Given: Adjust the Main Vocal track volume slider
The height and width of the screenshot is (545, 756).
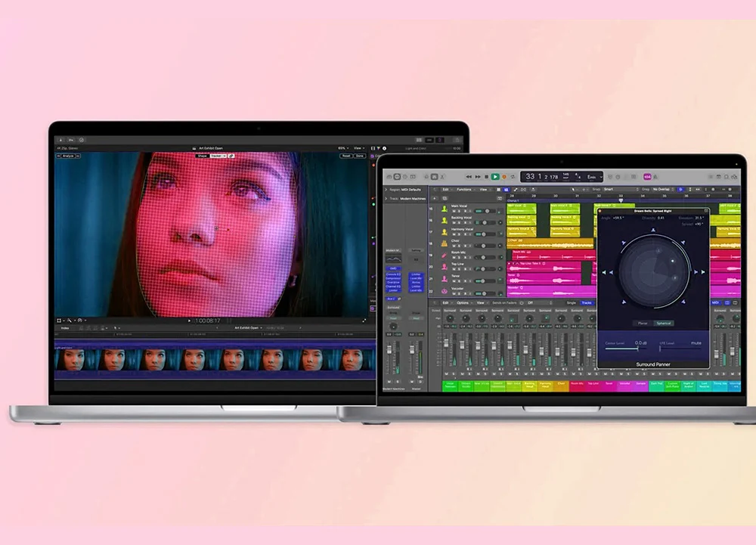Looking at the screenshot, I should [485, 211].
